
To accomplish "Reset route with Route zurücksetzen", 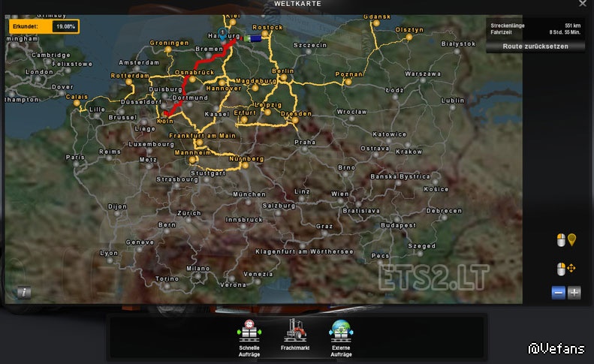I will click(535, 47).
